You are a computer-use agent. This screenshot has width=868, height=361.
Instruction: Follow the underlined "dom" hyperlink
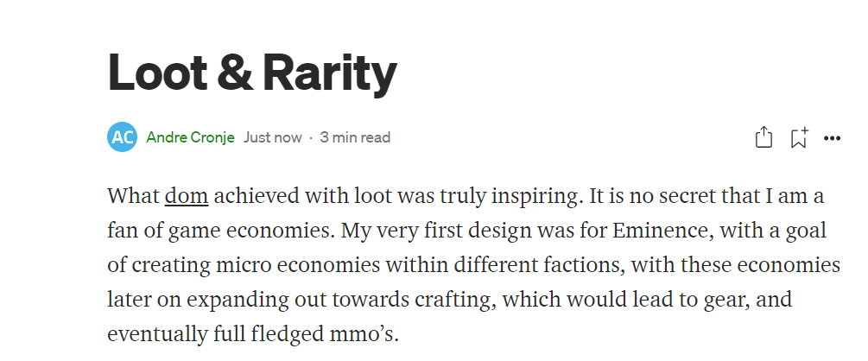click(x=187, y=196)
